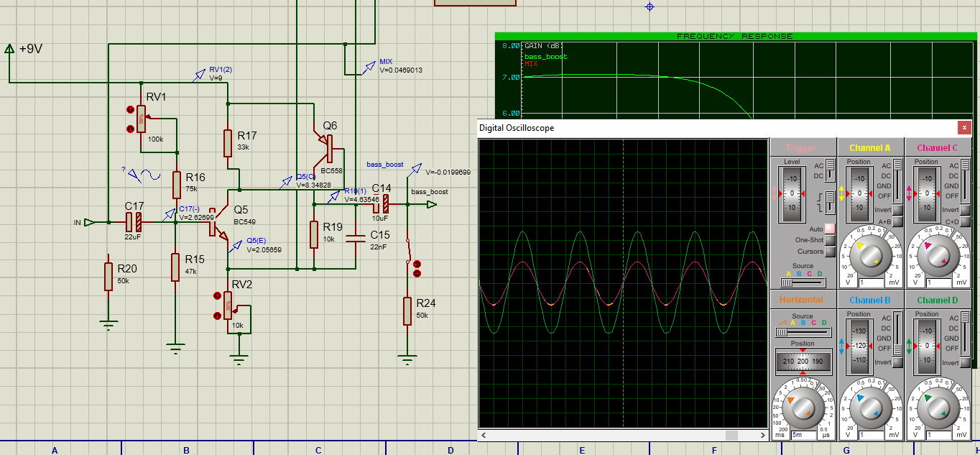
Task: Select resistor R20 symbol
Action: [108, 276]
